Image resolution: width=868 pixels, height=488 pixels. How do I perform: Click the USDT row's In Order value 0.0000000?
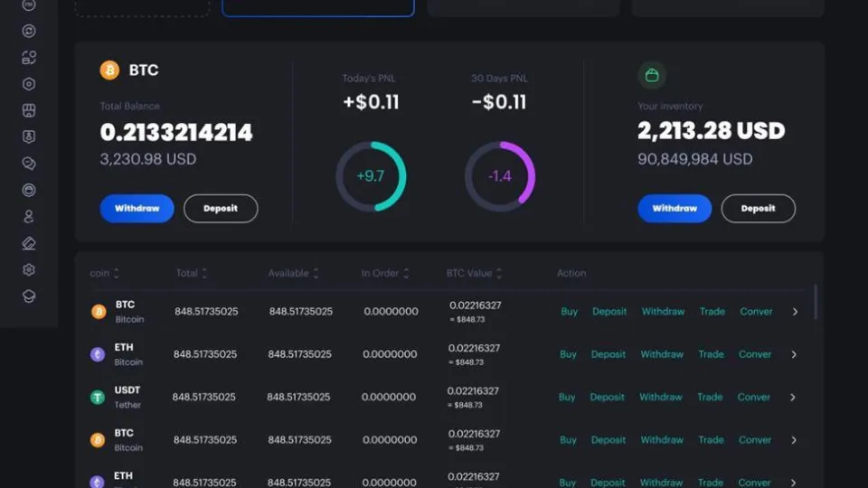[389, 398]
